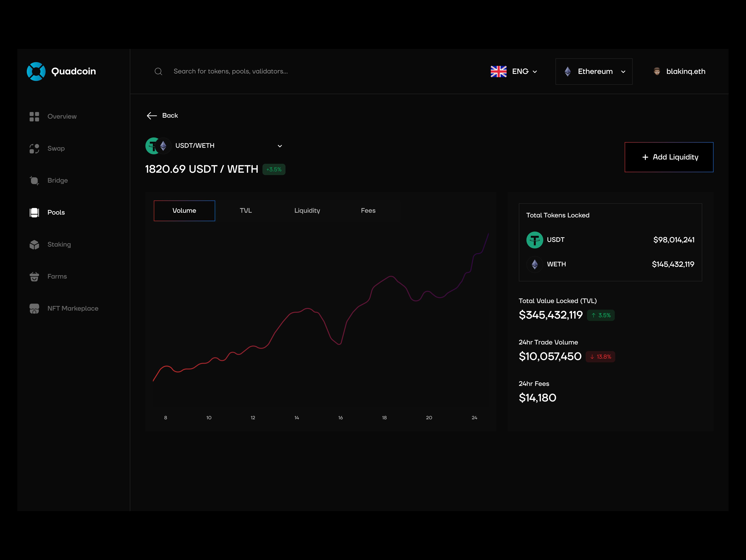This screenshot has height=560, width=746.
Task: Click the USDT token icon in Total Tokens Locked
Action: click(x=534, y=240)
